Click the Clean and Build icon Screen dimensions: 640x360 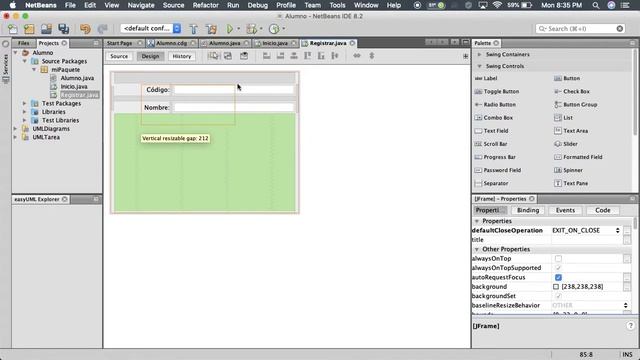pos(211,29)
